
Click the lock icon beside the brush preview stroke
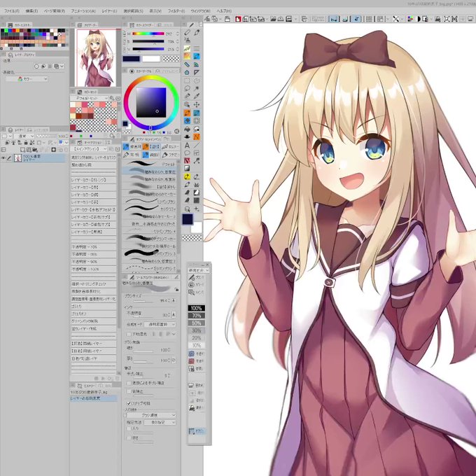click(176, 290)
